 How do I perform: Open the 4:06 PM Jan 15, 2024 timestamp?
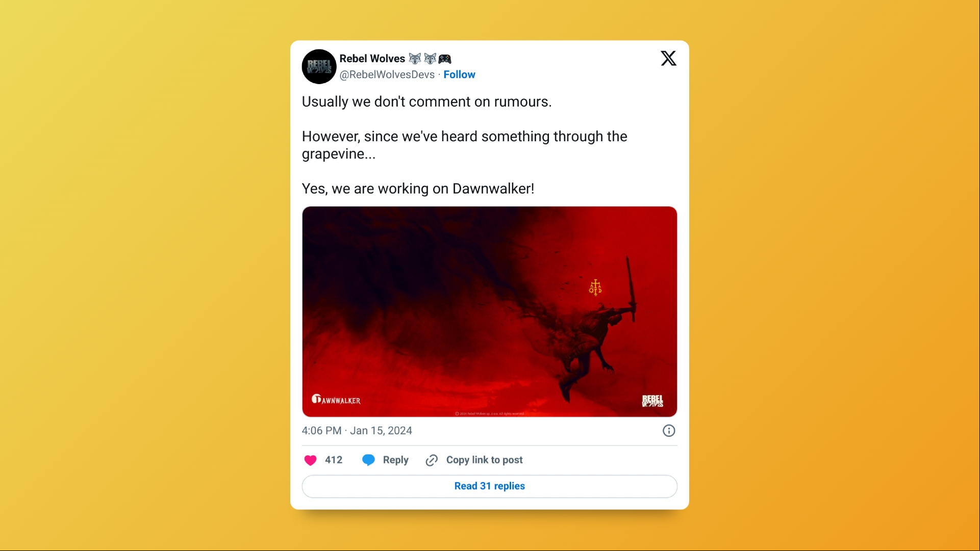click(357, 431)
